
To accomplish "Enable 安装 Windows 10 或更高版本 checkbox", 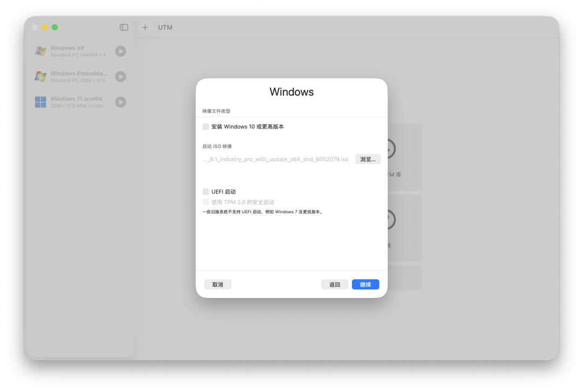I will [206, 126].
